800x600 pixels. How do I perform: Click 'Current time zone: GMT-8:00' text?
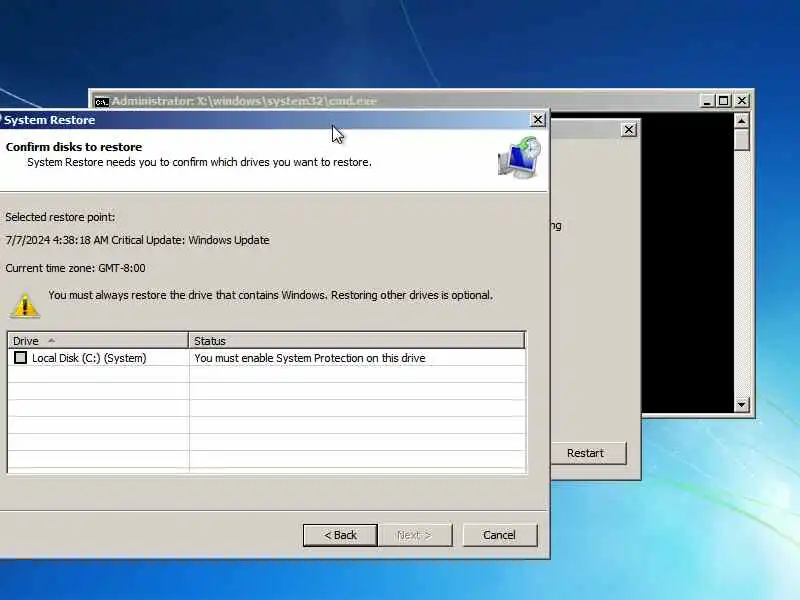(75, 268)
